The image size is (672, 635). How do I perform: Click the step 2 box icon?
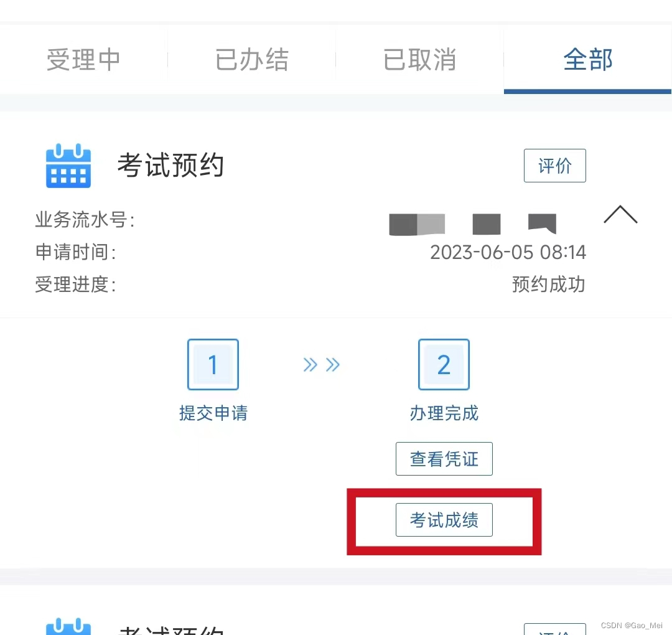[444, 364]
